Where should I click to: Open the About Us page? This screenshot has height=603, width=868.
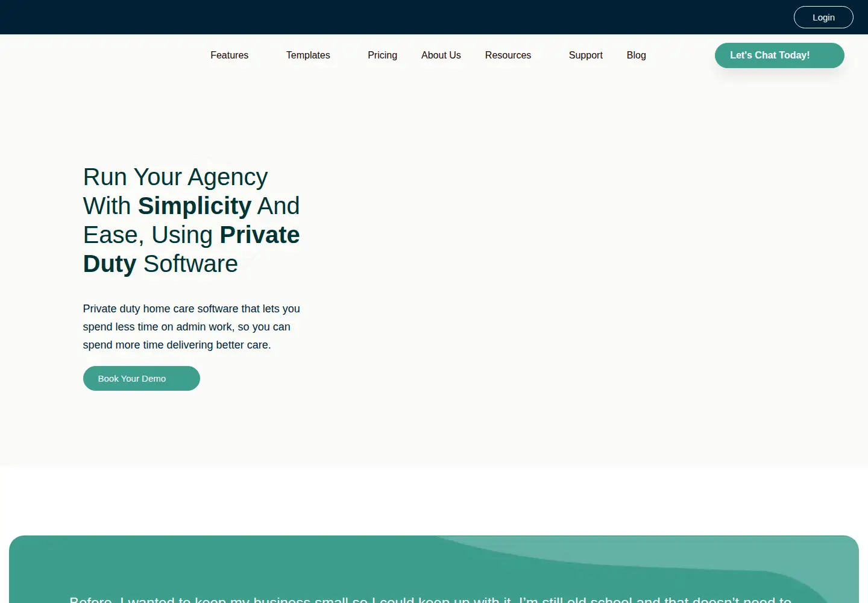441,55
